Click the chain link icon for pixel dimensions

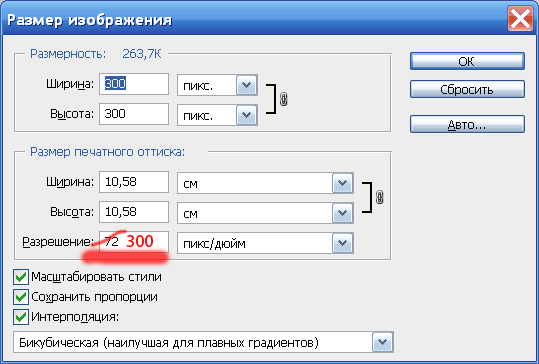pos(284,99)
